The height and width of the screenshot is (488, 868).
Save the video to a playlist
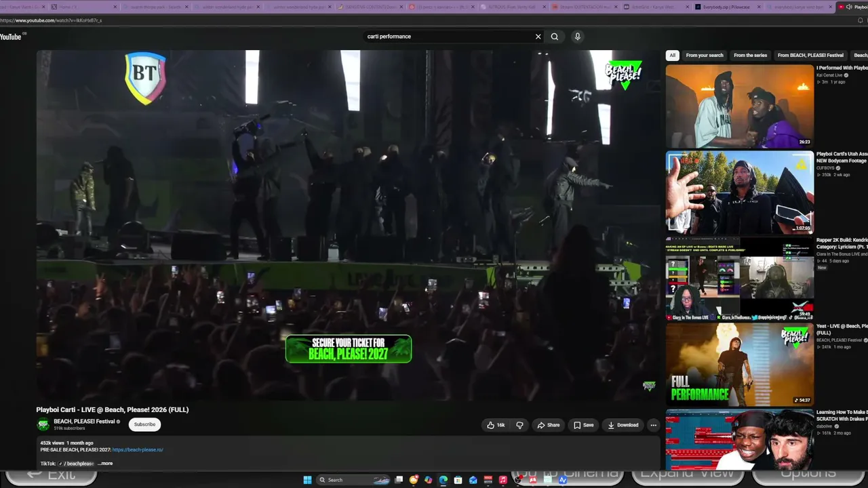pyautogui.click(x=584, y=425)
